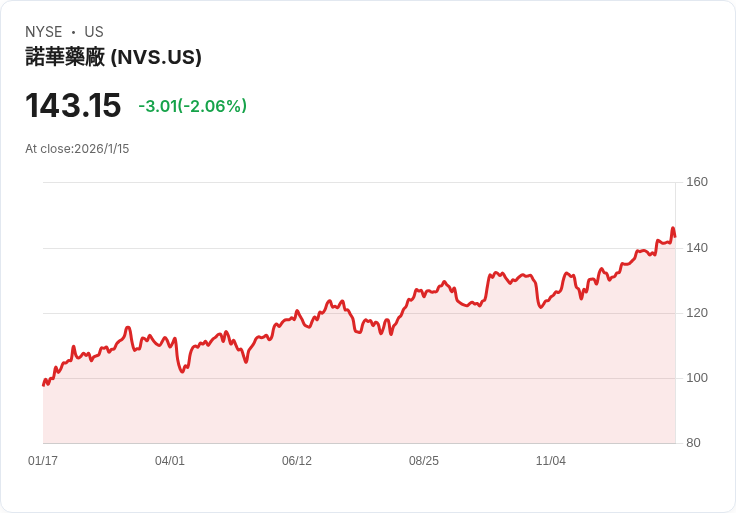Click the 04/01 date marker
The image size is (736, 513).
tap(170, 461)
